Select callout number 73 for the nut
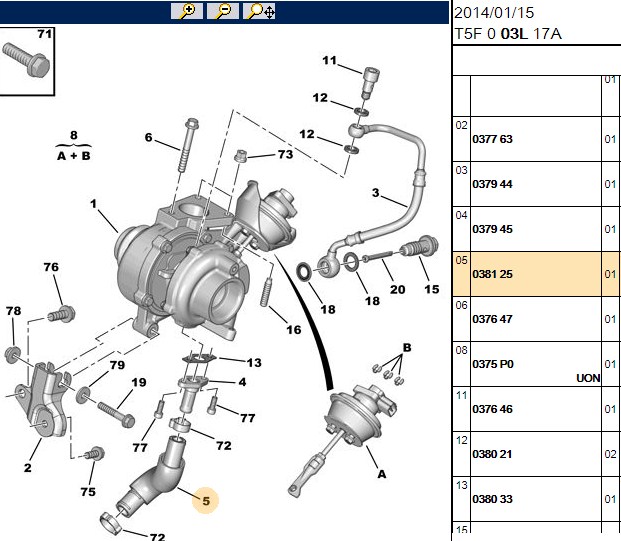The image size is (621, 541). (286, 154)
